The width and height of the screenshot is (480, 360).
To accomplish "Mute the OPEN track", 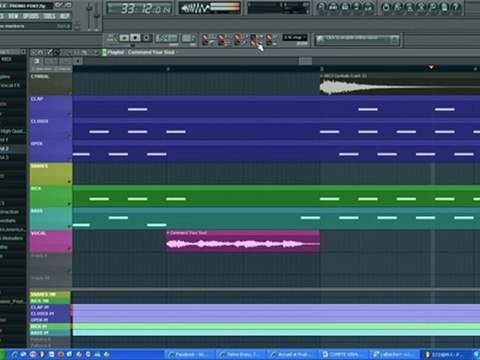I will [69, 159].
